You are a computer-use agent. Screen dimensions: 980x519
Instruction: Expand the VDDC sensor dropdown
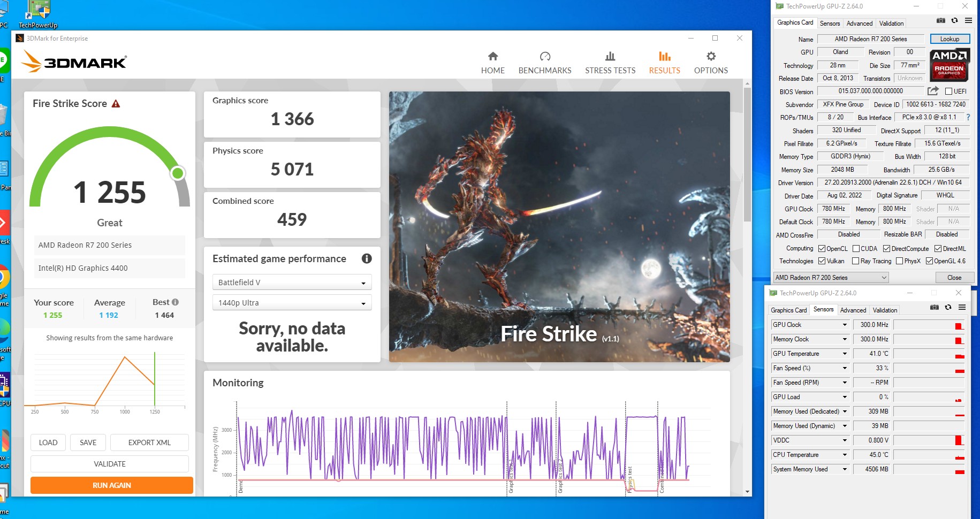pyautogui.click(x=845, y=440)
